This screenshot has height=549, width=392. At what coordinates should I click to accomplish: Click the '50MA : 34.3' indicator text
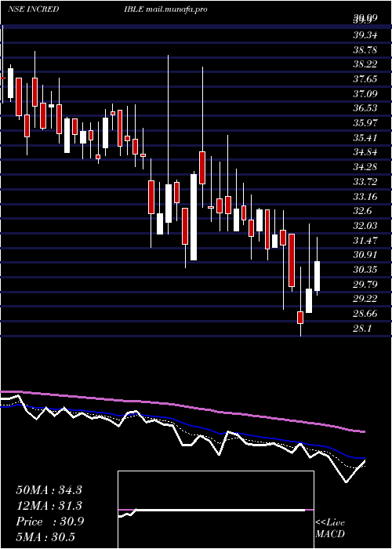point(49,489)
